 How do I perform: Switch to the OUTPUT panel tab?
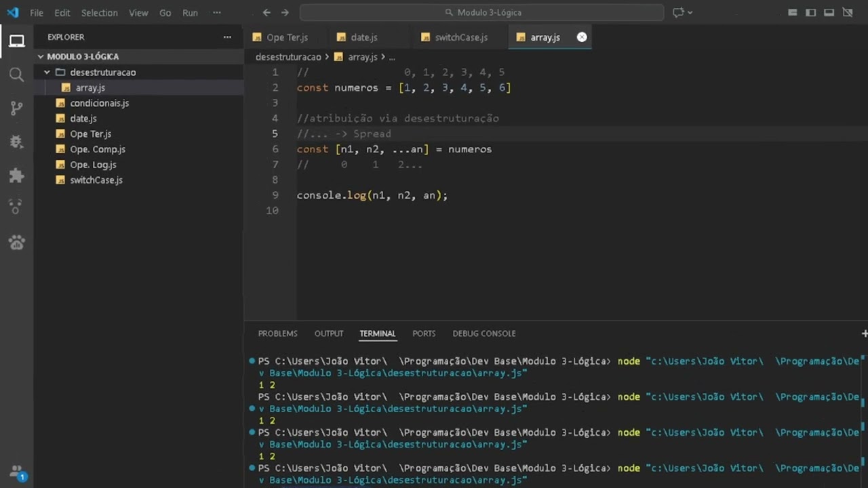[x=329, y=333]
